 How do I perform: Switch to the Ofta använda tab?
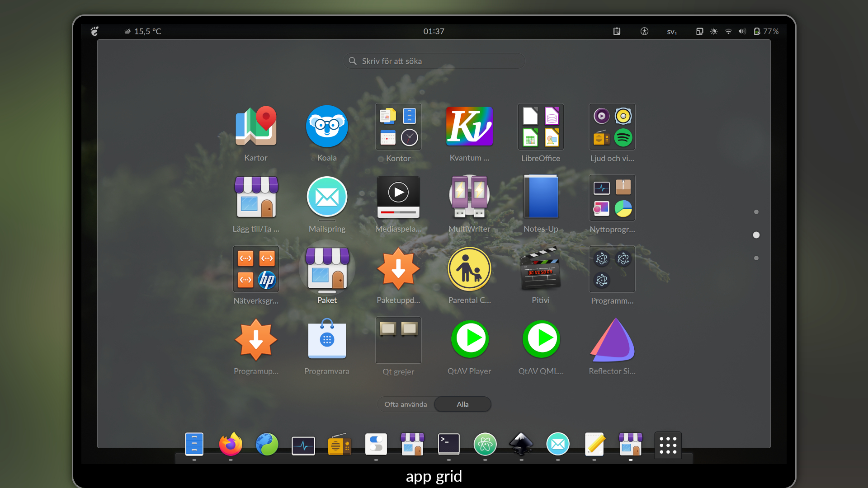[x=406, y=404]
